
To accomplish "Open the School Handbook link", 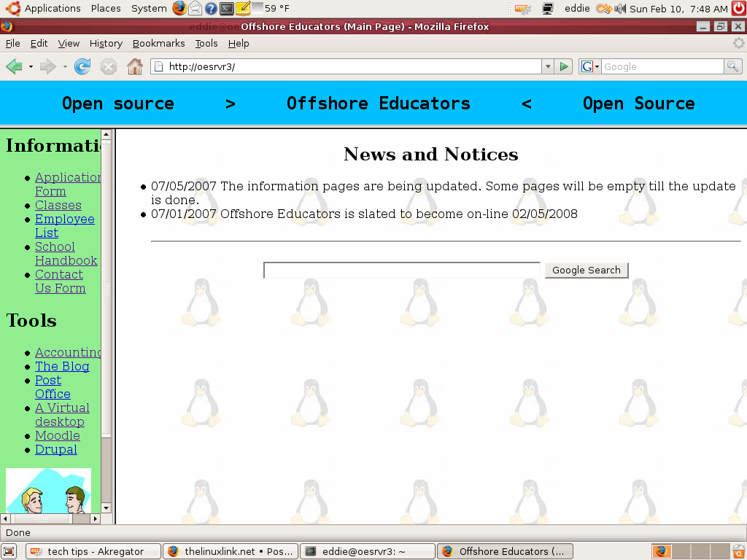I will [66, 253].
